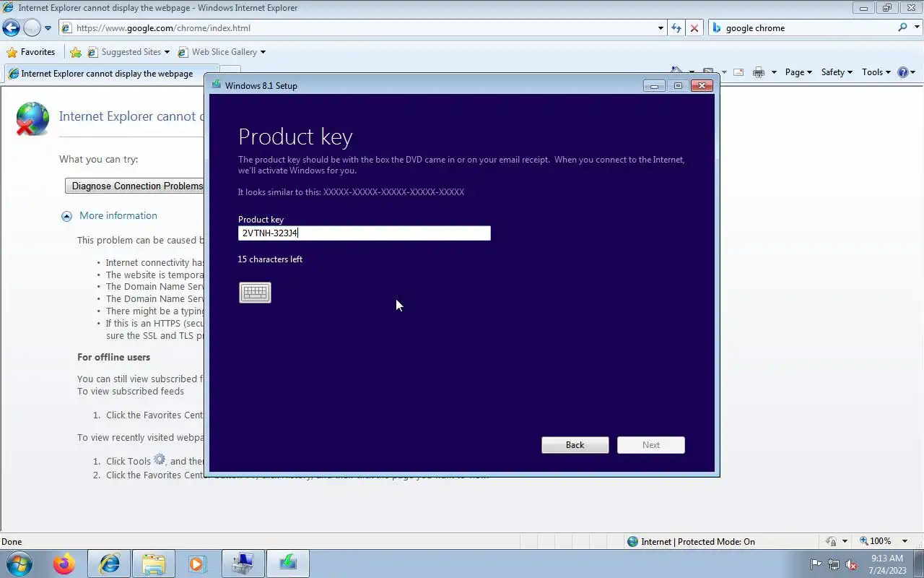Click the 'More information' link
Viewport: 924px width, 578px height.
pyautogui.click(x=118, y=215)
